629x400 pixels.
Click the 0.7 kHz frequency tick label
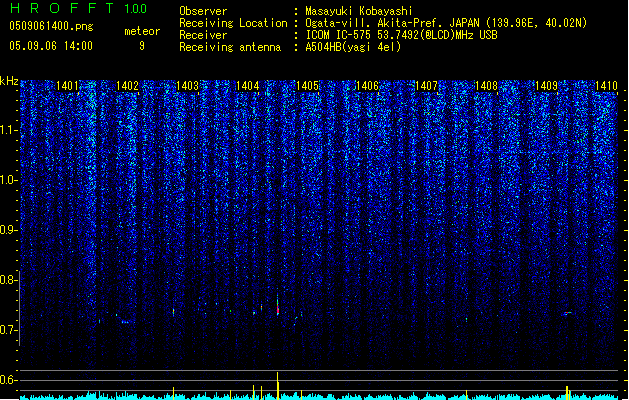9,330
